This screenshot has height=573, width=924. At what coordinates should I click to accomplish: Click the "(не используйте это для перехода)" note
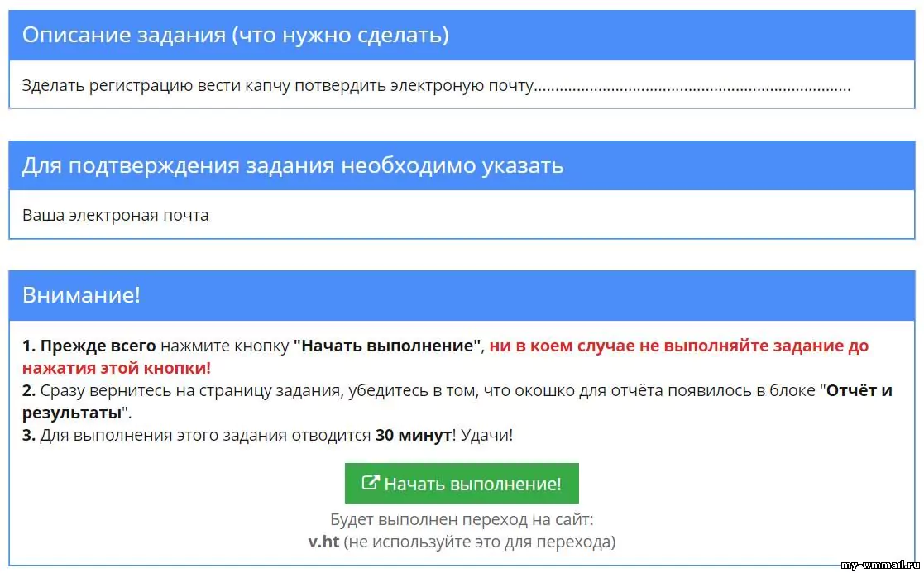pos(480,542)
